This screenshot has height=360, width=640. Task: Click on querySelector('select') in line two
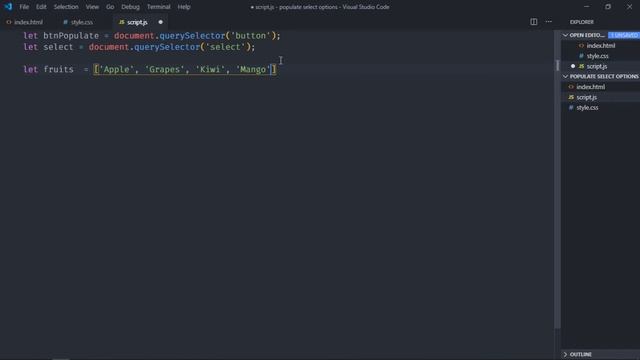(192, 47)
